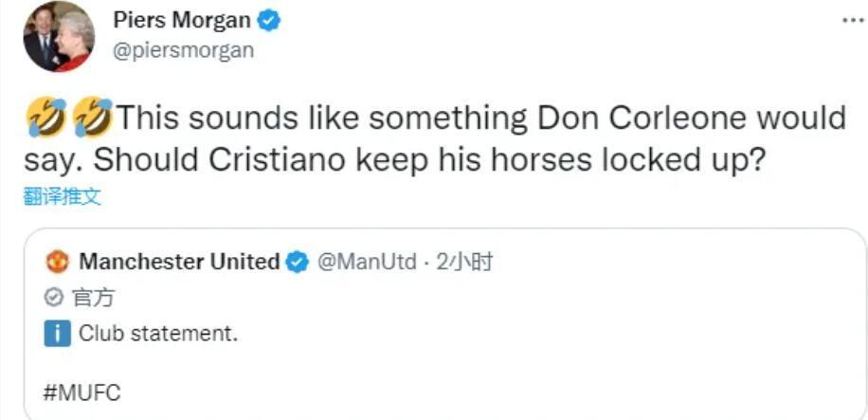Click Piers Morgan's blue verified badge

[269, 20]
